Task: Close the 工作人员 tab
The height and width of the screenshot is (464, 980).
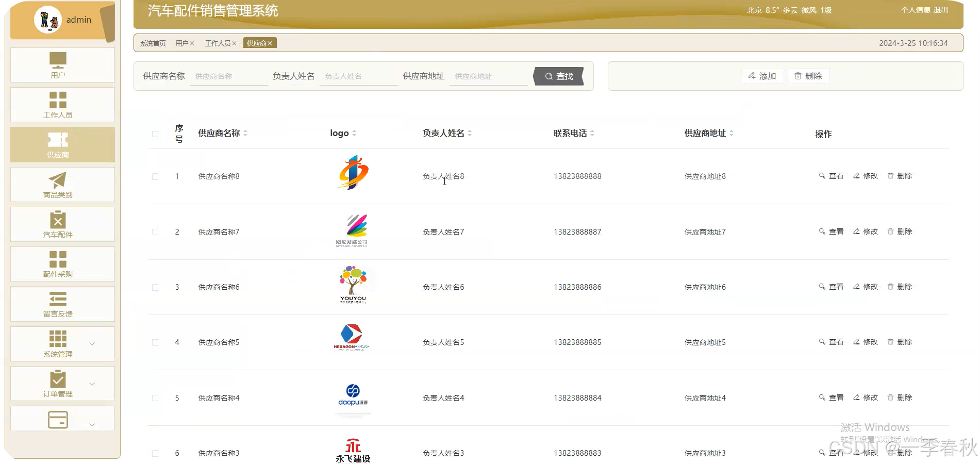Action: 235,43
